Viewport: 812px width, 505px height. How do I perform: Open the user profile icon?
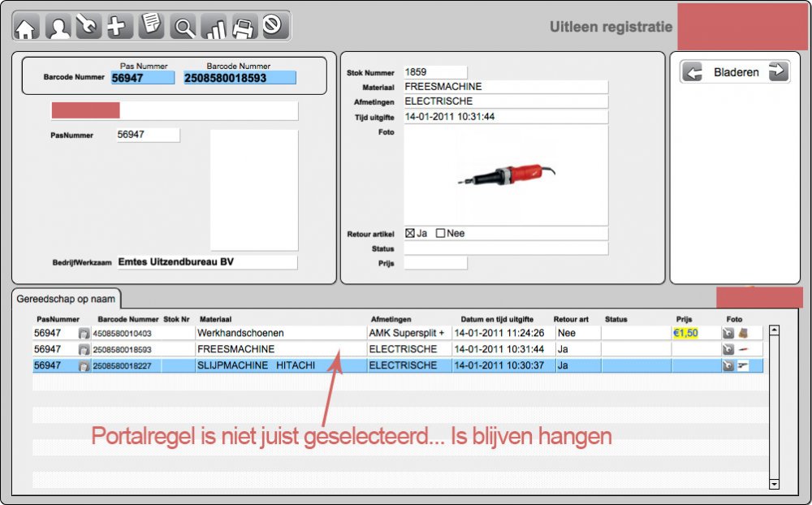(x=58, y=27)
